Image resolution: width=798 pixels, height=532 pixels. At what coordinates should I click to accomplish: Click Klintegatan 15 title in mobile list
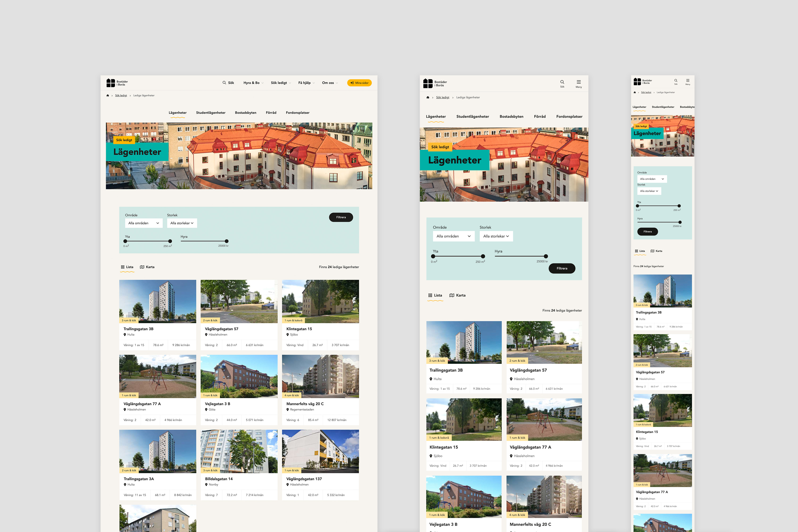[647, 432]
